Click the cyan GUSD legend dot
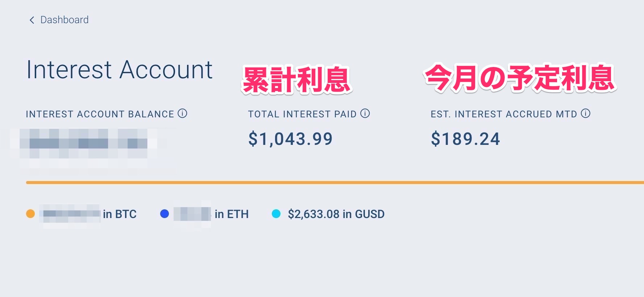 coord(276,214)
